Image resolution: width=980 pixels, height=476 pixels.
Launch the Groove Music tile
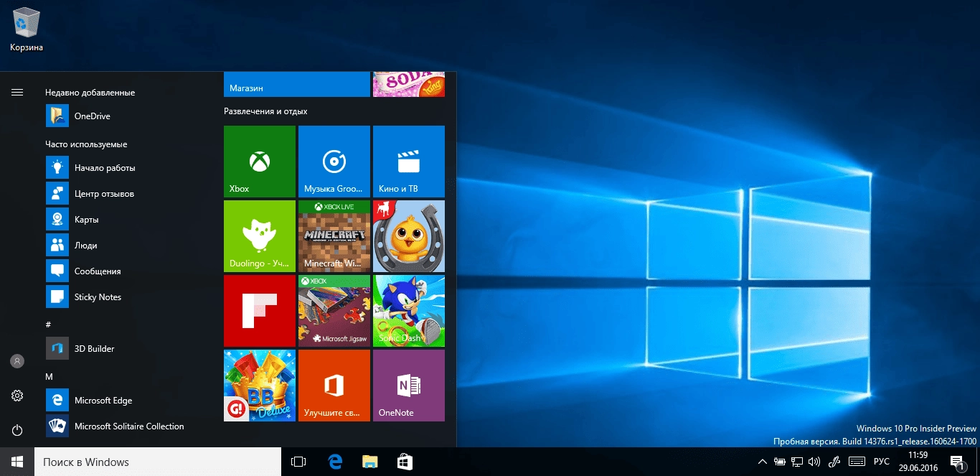tap(334, 162)
